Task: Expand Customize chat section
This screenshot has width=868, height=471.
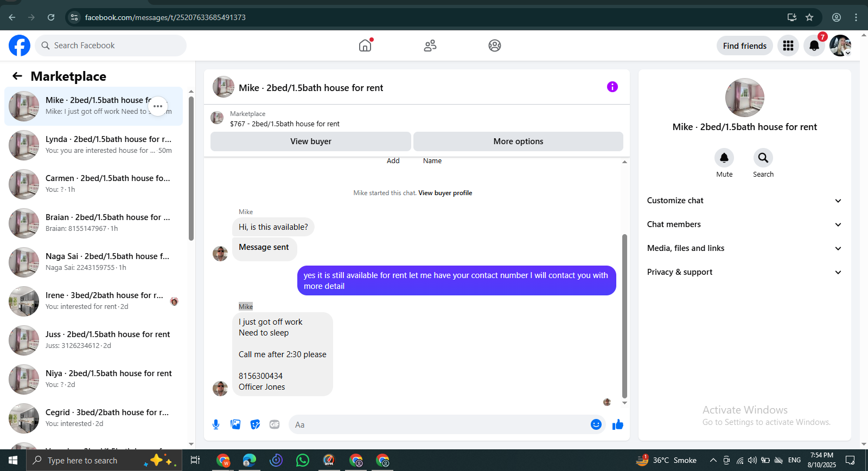Action: (745, 201)
